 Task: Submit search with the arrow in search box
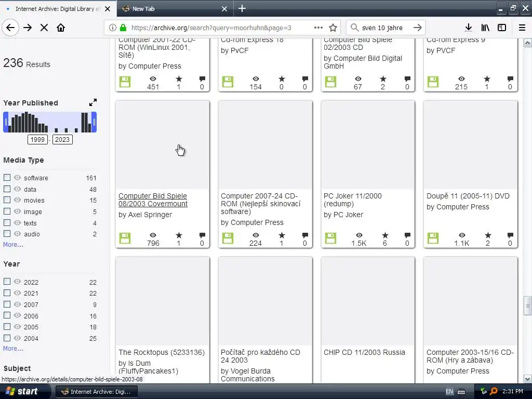[x=418, y=28]
